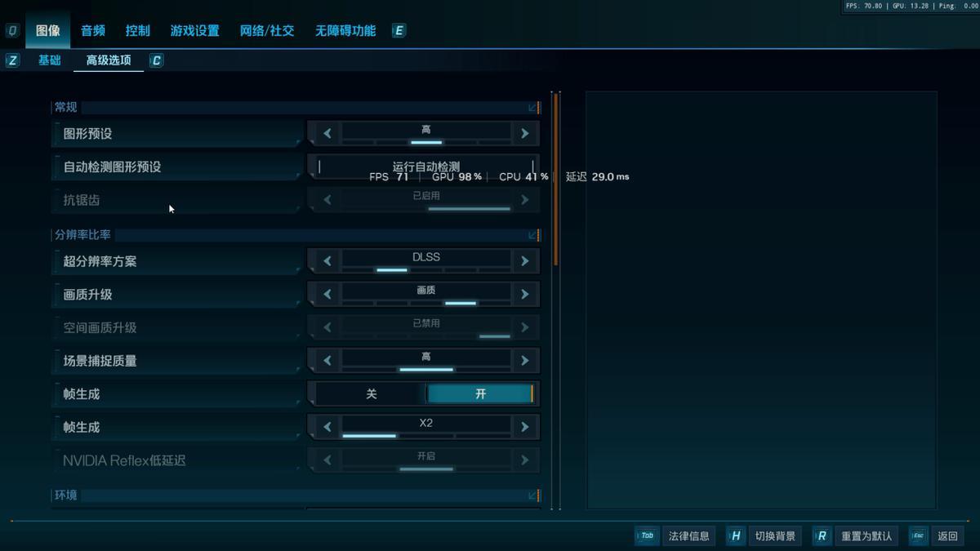This screenshot has width=980, height=551.
Task: Raise 图形预设 with the right arrow
Action: [524, 134]
